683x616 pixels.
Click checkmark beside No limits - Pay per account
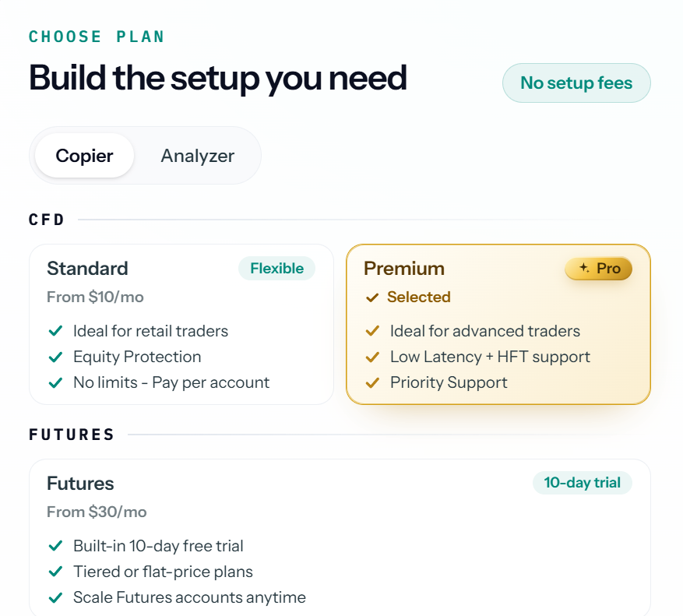tap(55, 382)
